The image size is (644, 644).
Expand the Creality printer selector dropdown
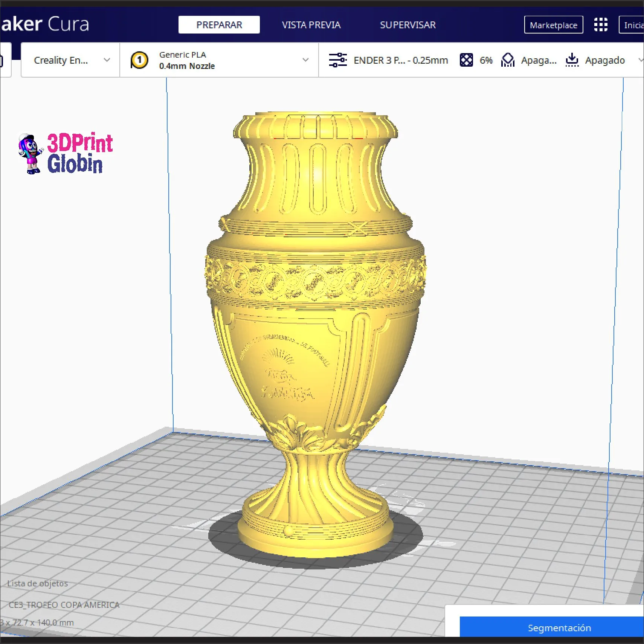click(107, 60)
